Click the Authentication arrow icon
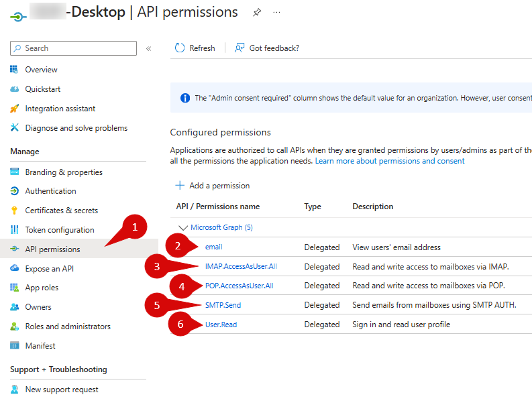Screen dimensions: 532x411 (x=14, y=191)
